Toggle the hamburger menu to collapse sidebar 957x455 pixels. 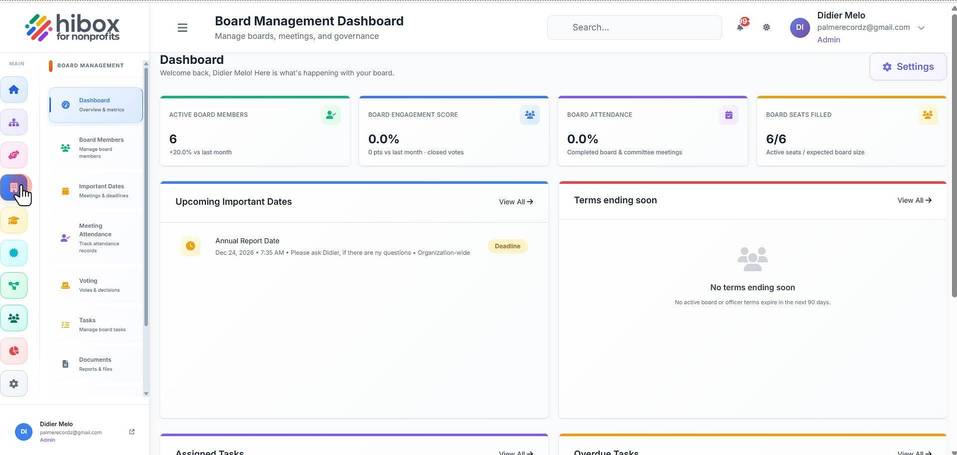coord(182,27)
